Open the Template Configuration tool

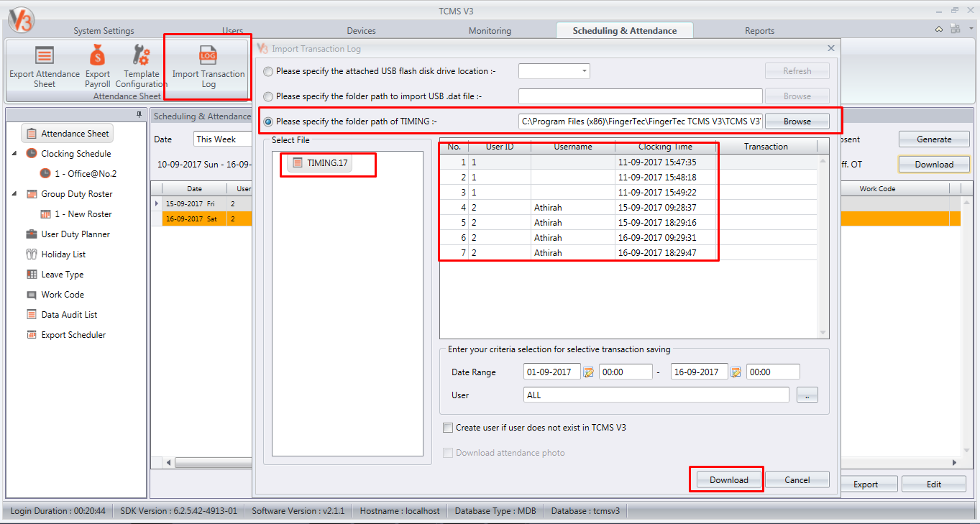tap(142, 66)
